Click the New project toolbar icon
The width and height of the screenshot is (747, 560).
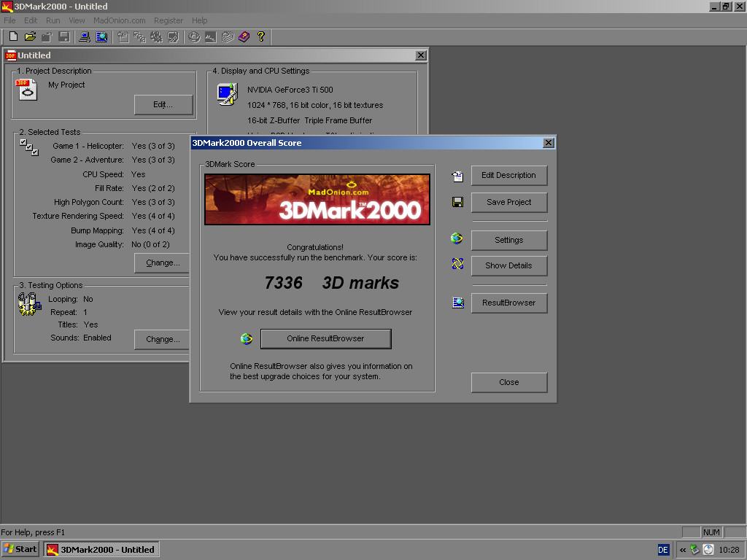click(13, 36)
